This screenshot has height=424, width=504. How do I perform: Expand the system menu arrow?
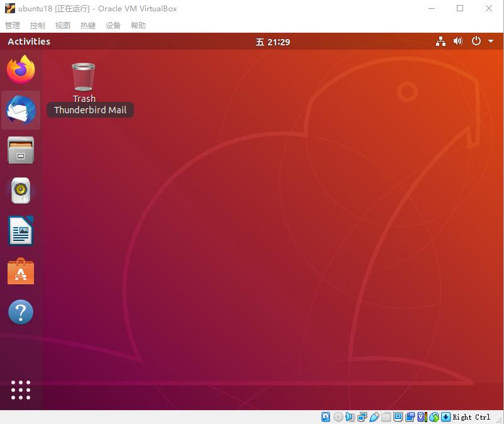click(x=491, y=41)
